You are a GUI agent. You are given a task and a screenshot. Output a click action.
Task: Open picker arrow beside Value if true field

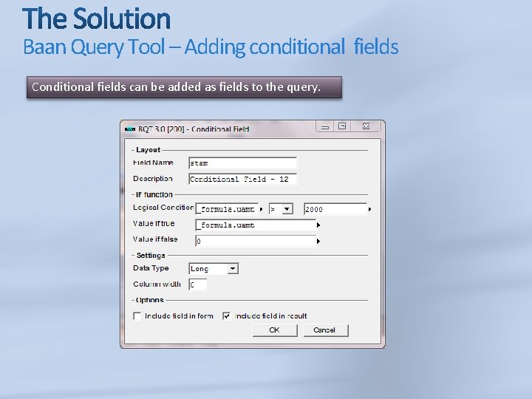pyautogui.click(x=318, y=225)
